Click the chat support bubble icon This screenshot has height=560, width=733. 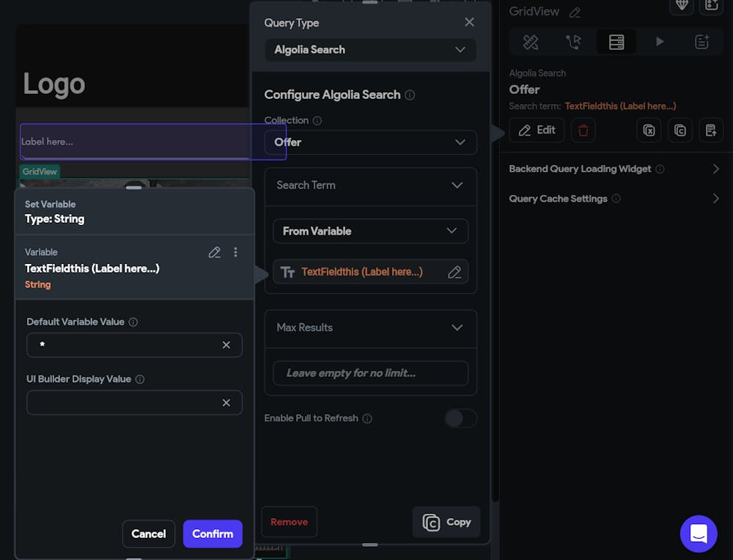(x=698, y=534)
